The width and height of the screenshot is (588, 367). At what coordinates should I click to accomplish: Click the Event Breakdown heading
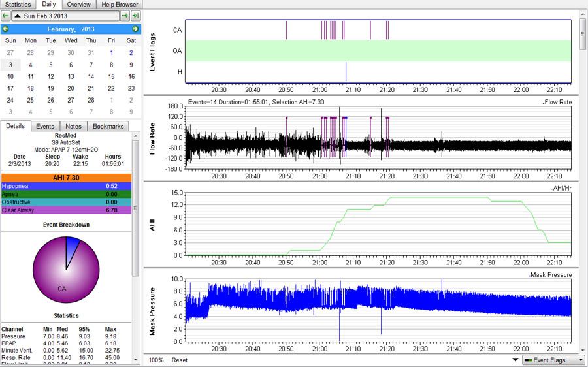[66, 225]
